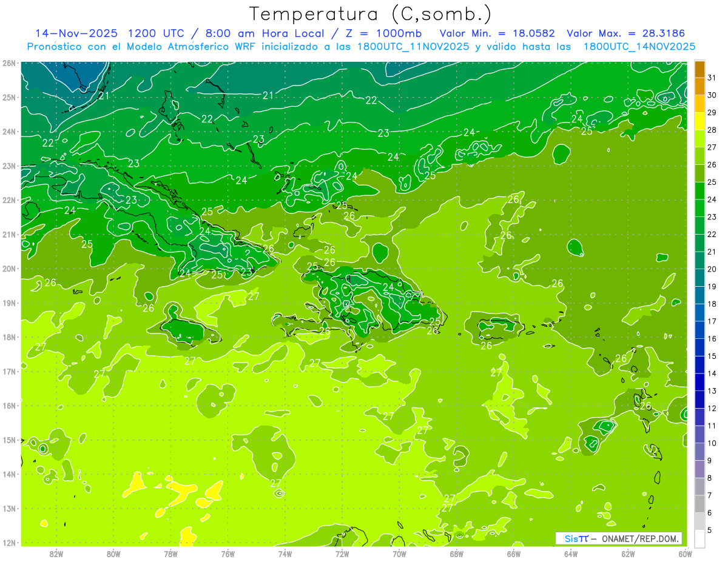Click the "18" color scale label

pos(712,304)
